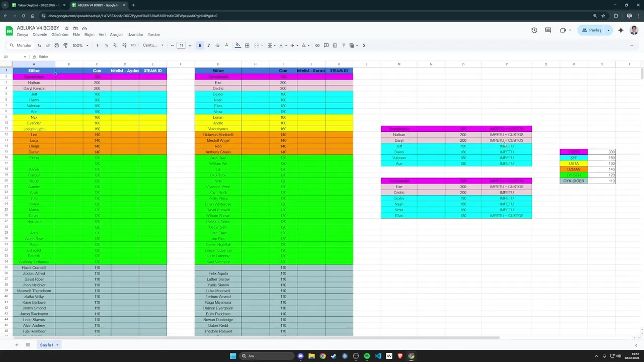Open font family dropdown
Viewport: 644px width, 362px height.
pos(153,45)
